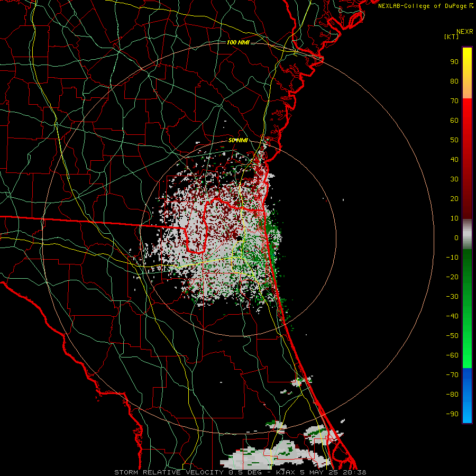The width and height of the screenshot is (476, 476).
Task: Click the -10 knot scale label
Action: click(x=452, y=258)
